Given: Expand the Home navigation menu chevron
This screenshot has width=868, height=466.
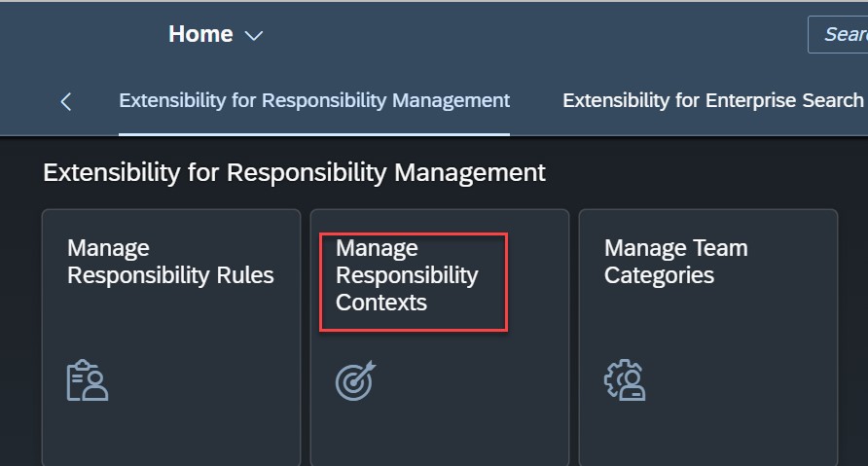Looking at the screenshot, I should [x=254, y=36].
